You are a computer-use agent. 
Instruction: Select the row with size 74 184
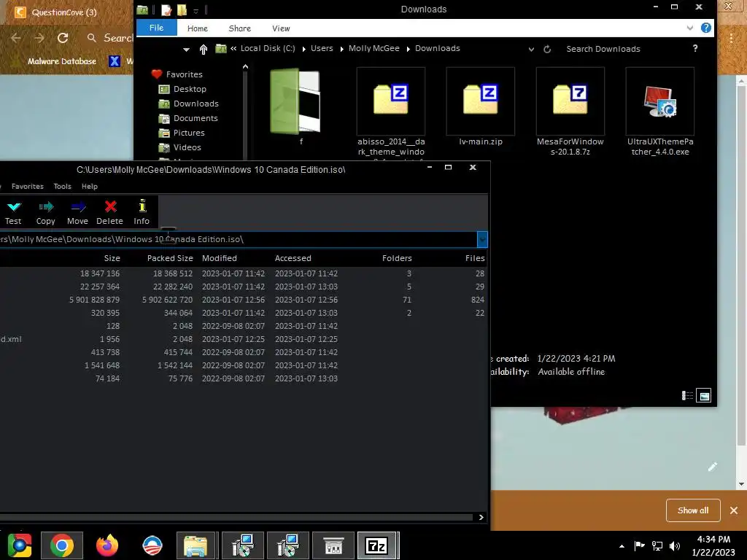coord(243,378)
